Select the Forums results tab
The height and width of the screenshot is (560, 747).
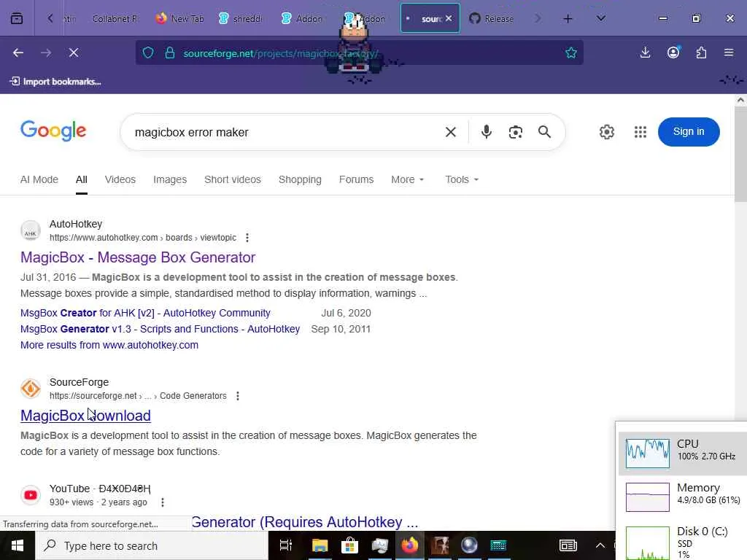356,179
